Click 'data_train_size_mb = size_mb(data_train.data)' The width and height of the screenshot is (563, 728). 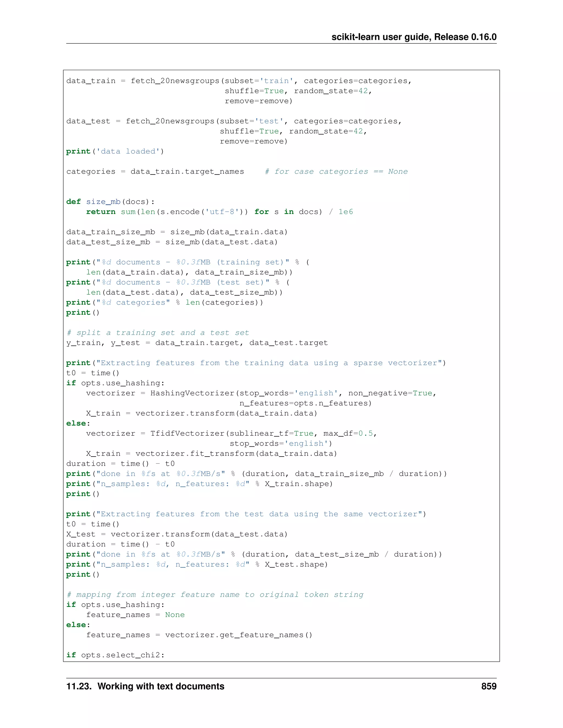tap(177, 232)
